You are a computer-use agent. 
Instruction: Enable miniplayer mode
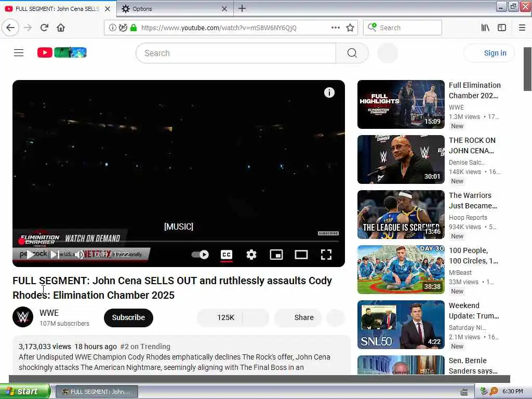tap(276, 255)
